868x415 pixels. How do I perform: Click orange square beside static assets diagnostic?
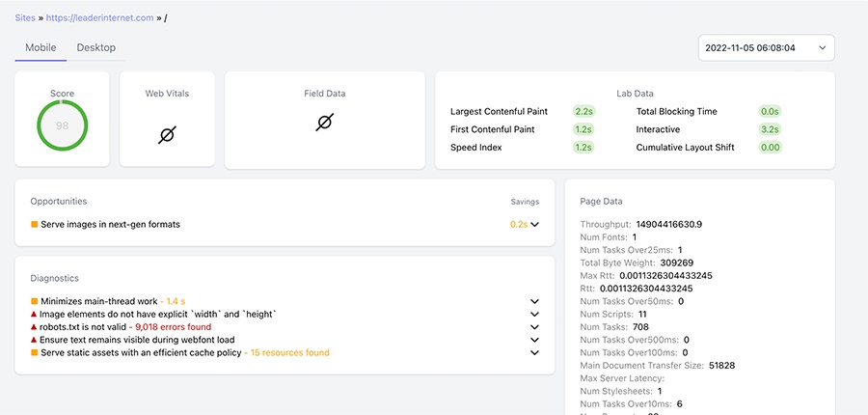click(35, 352)
